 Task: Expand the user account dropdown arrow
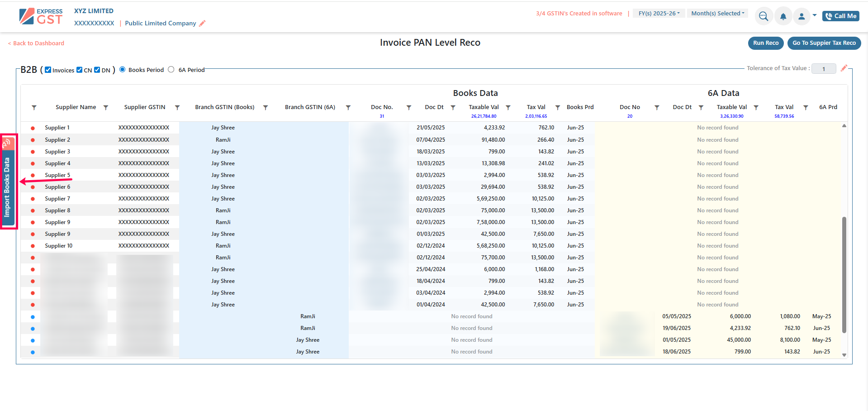point(815,15)
